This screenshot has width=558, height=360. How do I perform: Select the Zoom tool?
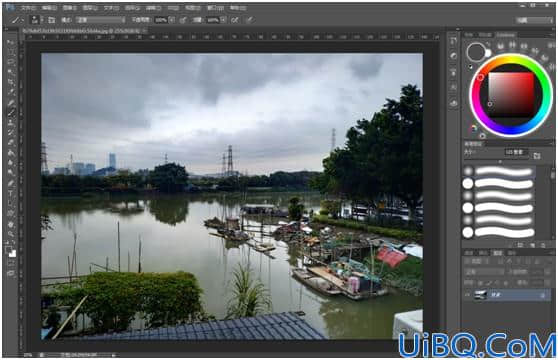11,234
